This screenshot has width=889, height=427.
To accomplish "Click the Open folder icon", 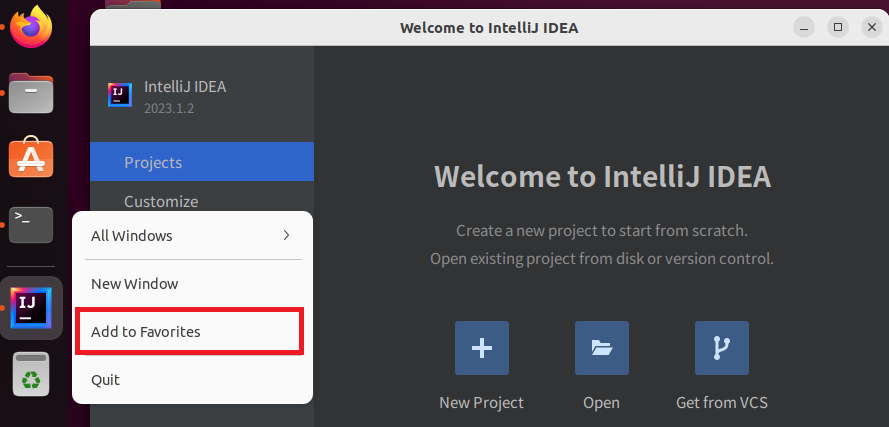I will [602, 348].
